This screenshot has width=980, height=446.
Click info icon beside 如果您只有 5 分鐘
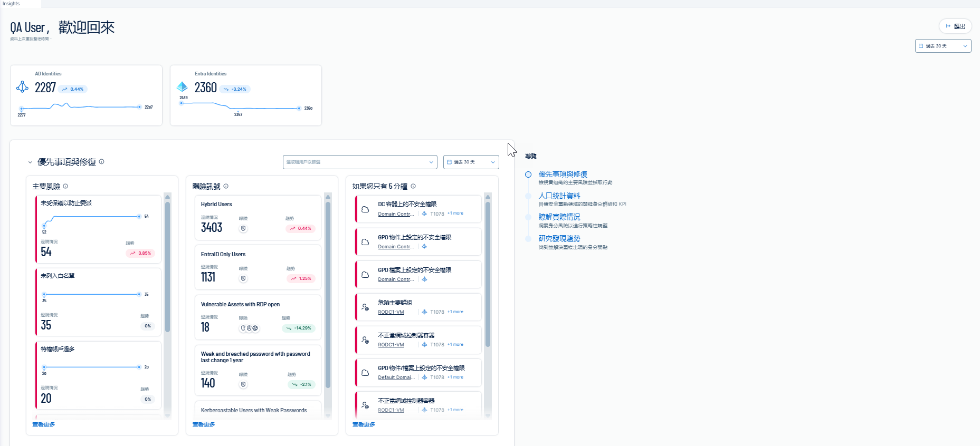point(413,186)
